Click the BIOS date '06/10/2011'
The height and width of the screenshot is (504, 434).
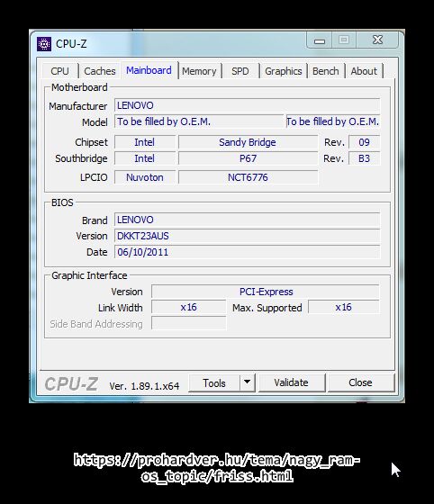click(247, 252)
